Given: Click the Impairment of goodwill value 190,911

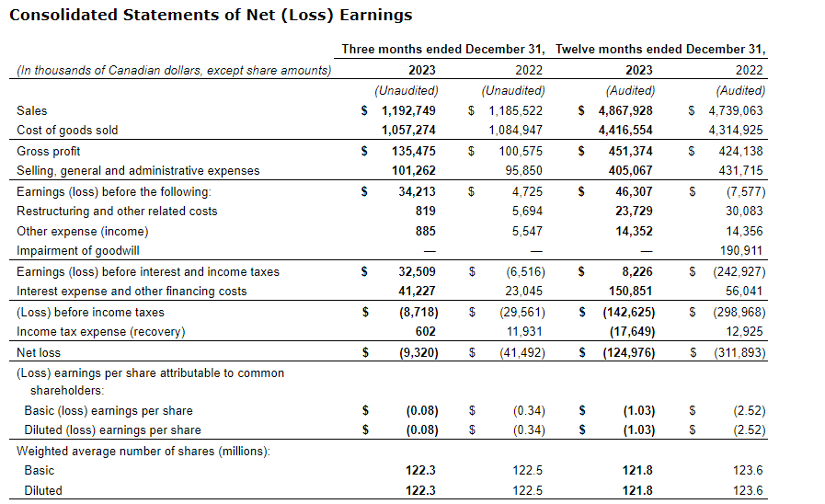Looking at the screenshot, I should pos(742,251).
